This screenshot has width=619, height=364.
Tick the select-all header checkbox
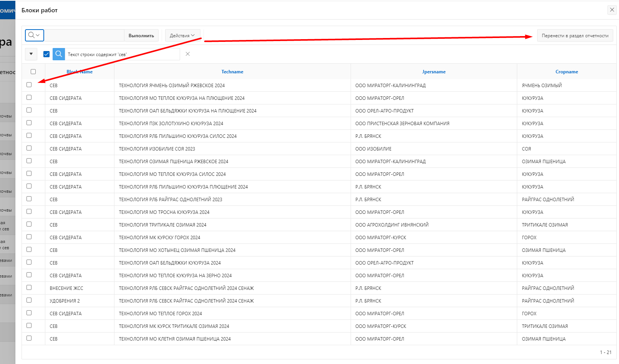coord(33,72)
